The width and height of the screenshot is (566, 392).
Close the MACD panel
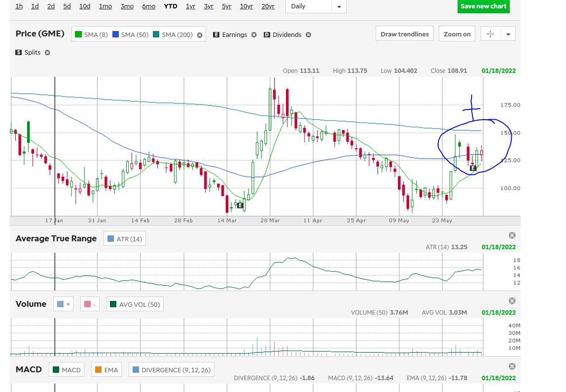point(512,366)
